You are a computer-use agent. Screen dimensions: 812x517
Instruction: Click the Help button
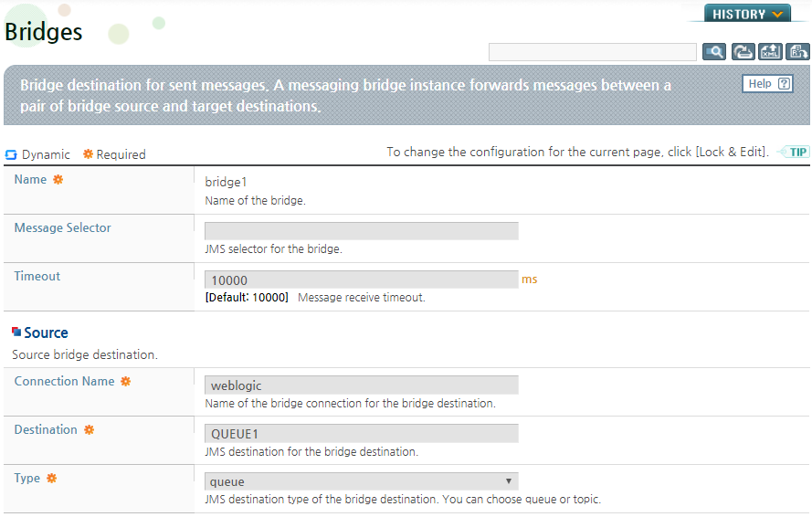767,83
